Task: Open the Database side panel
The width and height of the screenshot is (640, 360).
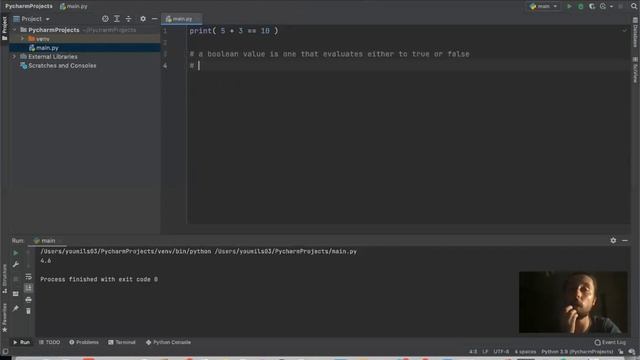Action: click(635, 32)
